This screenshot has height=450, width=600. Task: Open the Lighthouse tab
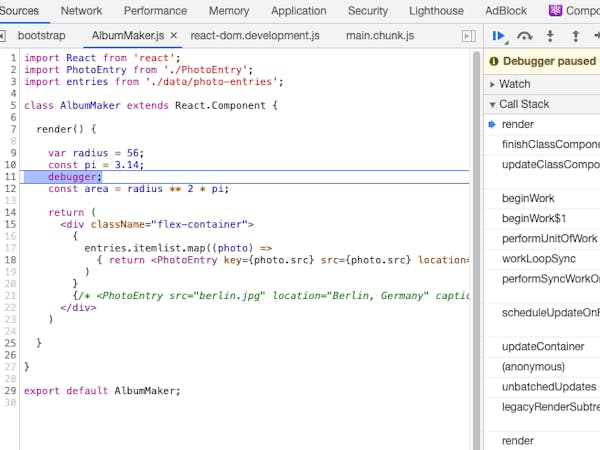pos(436,11)
